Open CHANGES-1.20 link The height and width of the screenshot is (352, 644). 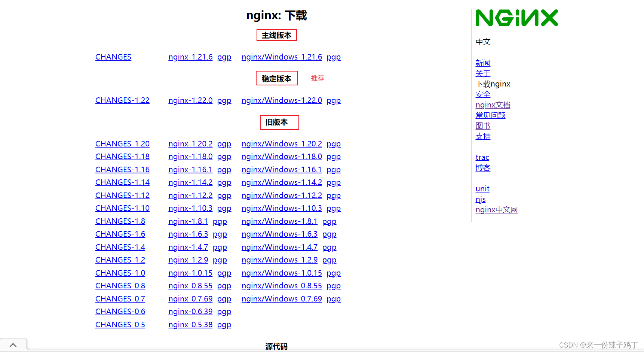click(x=122, y=144)
